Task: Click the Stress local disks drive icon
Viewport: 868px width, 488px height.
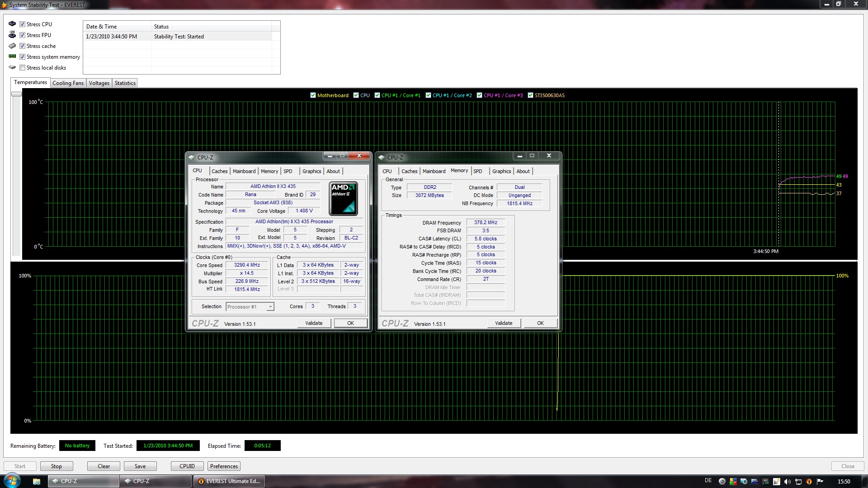Action: click(x=12, y=67)
